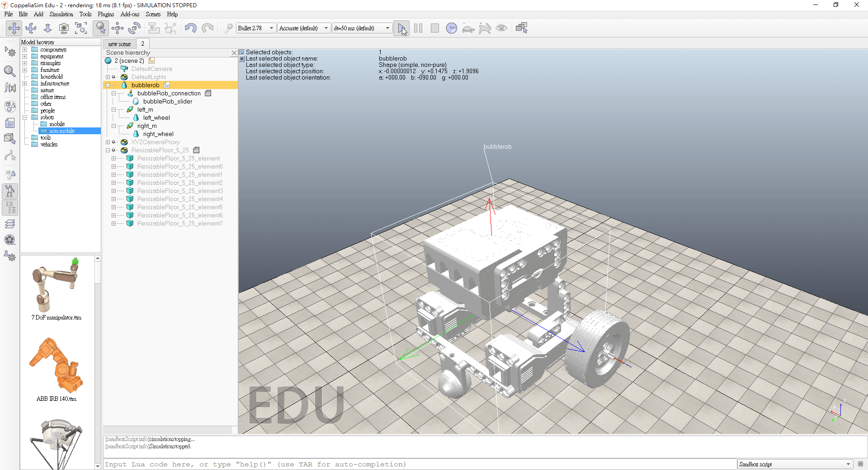Expand the components folder
Screen dimensions: 868x470
pyautogui.click(x=24, y=50)
